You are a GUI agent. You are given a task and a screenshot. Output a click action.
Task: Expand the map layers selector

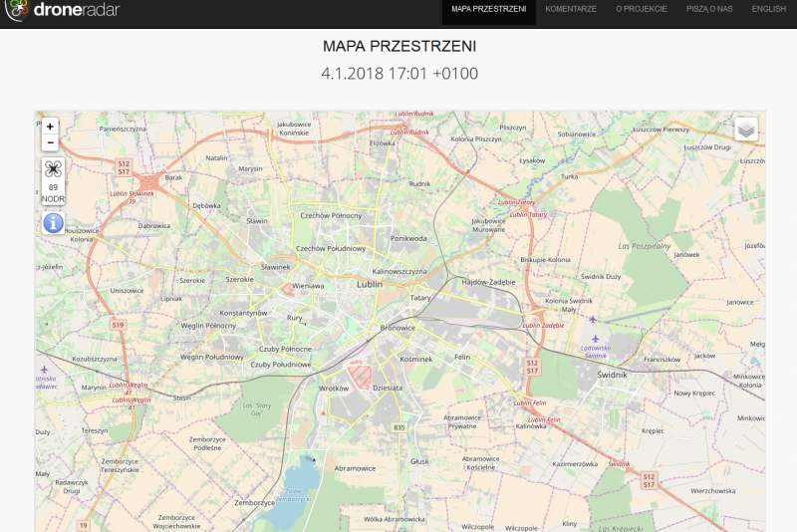pos(746,130)
